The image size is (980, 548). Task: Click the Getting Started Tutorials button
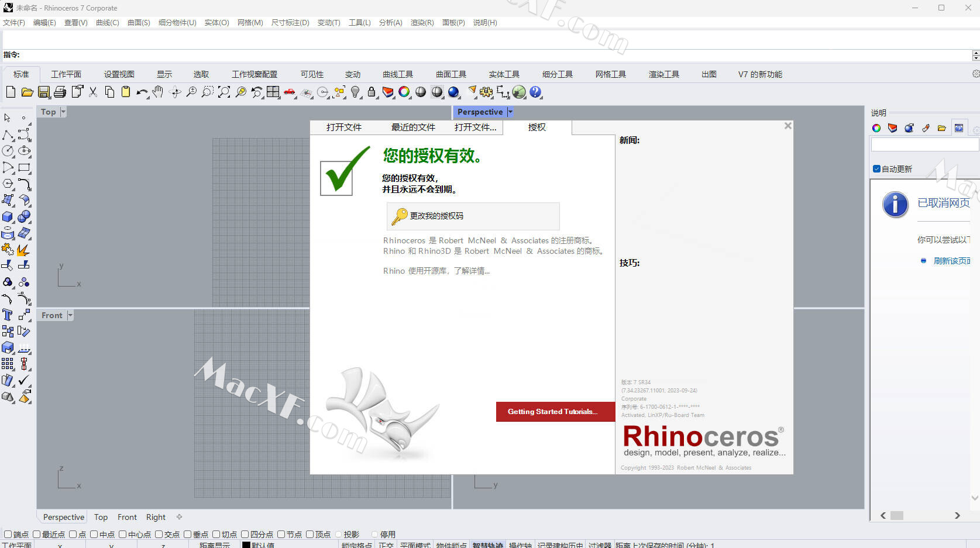(555, 412)
